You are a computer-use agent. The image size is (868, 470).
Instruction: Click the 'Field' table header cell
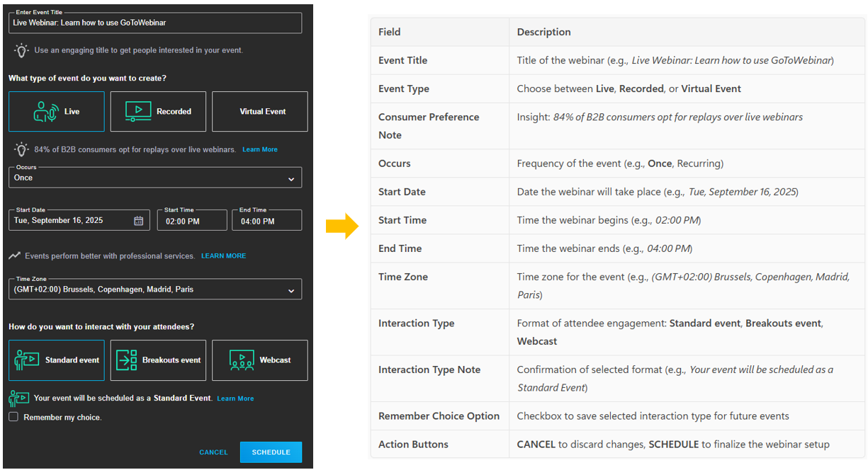pos(440,32)
